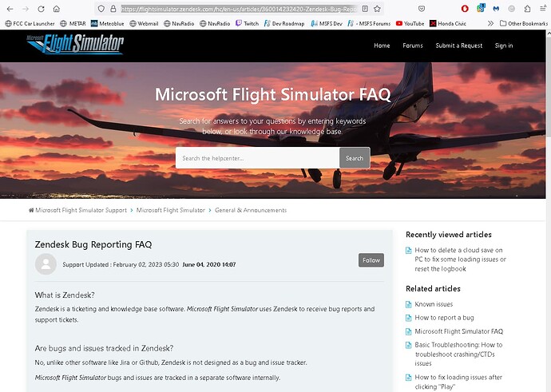
Task: Reload the page with refresh icon
Action: [41, 9]
